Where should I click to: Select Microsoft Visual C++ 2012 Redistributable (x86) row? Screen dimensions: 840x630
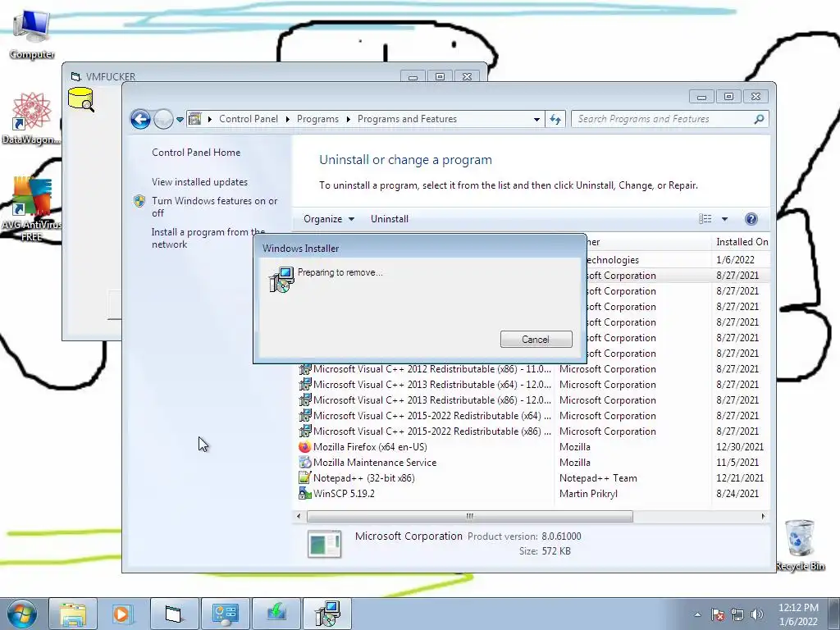point(531,369)
